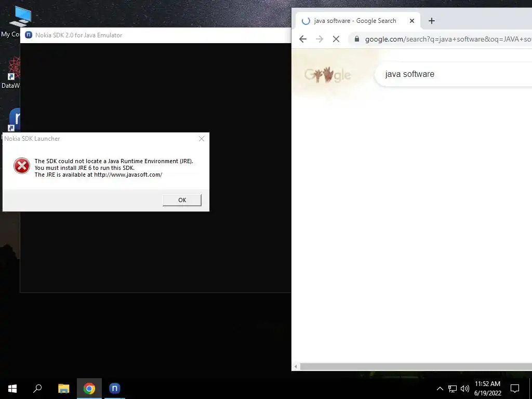Select the 'java software - Google Search' tab
Screen dimensions: 532x399
(357, 21)
